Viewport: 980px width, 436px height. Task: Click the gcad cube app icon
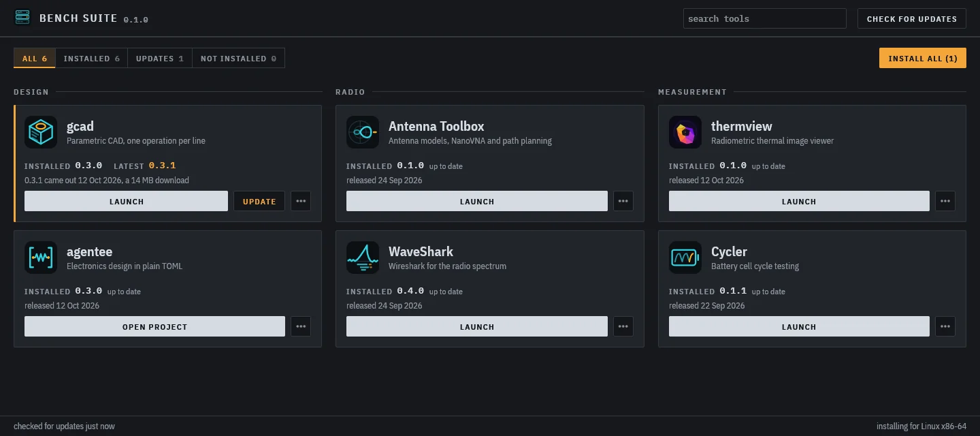point(41,132)
